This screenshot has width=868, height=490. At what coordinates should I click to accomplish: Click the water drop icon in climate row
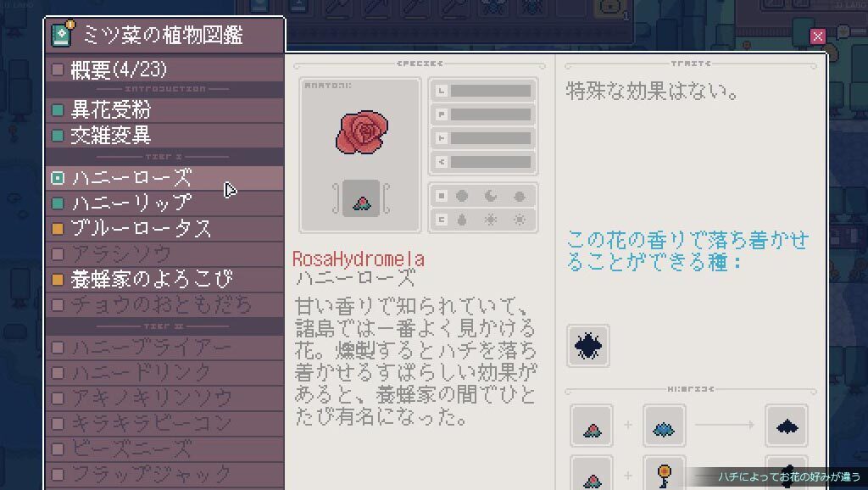point(462,220)
